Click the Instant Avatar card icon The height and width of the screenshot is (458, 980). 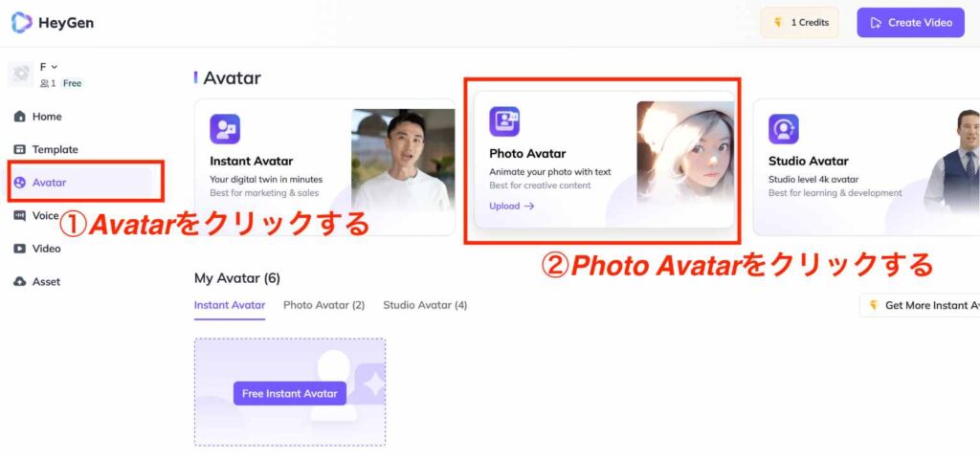[x=225, y=129]
